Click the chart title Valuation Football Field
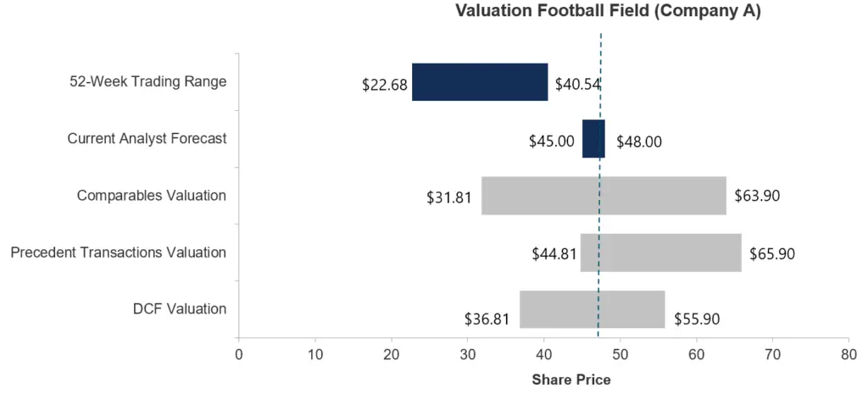This screenshot has height=394, width=868. click(608, 11)
